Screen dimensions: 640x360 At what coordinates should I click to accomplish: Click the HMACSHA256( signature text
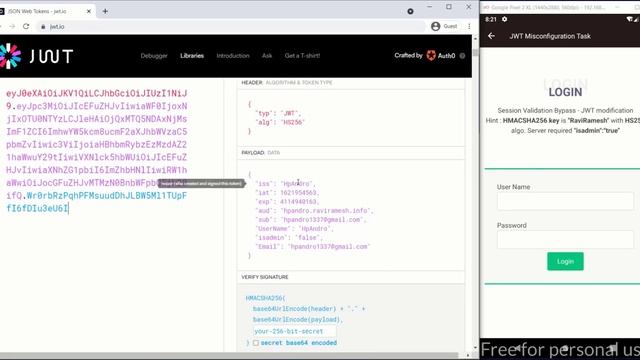click(265, 298)
